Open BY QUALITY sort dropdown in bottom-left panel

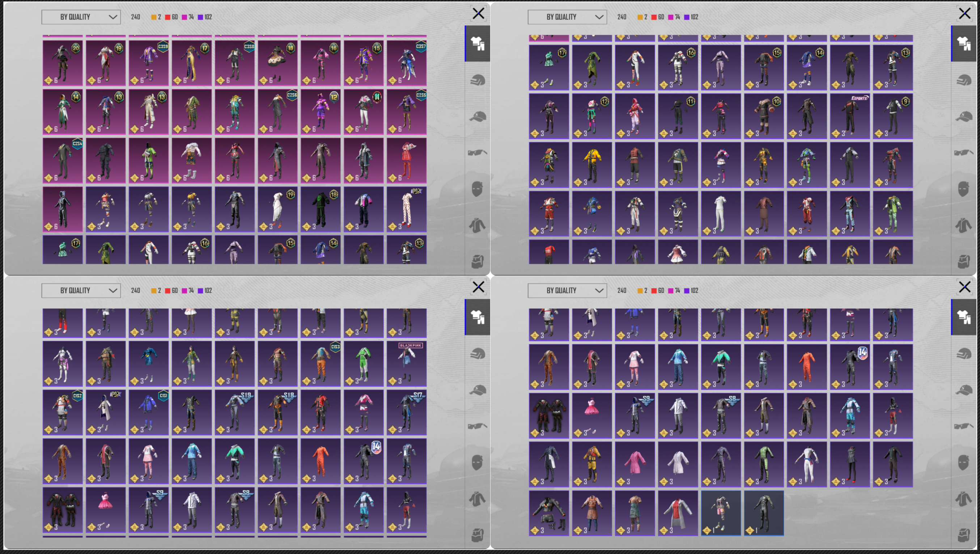(81, 291)
